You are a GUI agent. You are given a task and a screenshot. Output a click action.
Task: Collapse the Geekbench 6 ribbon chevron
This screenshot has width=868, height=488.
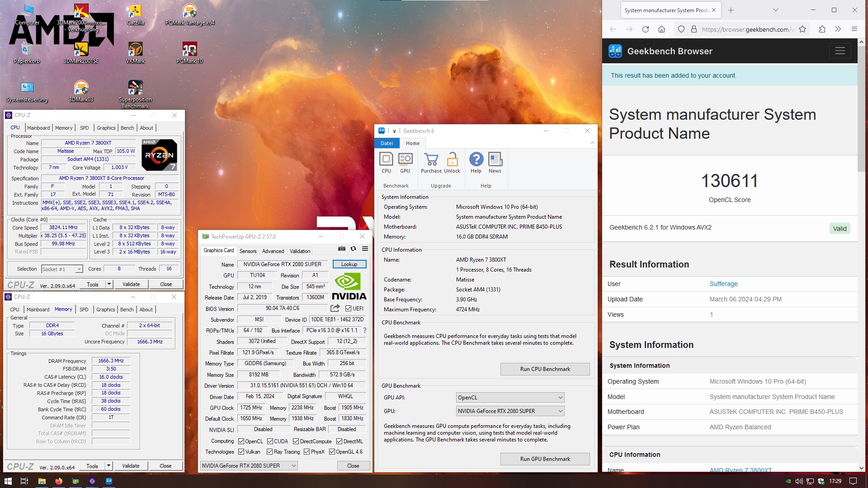click(x=592, y=143)
